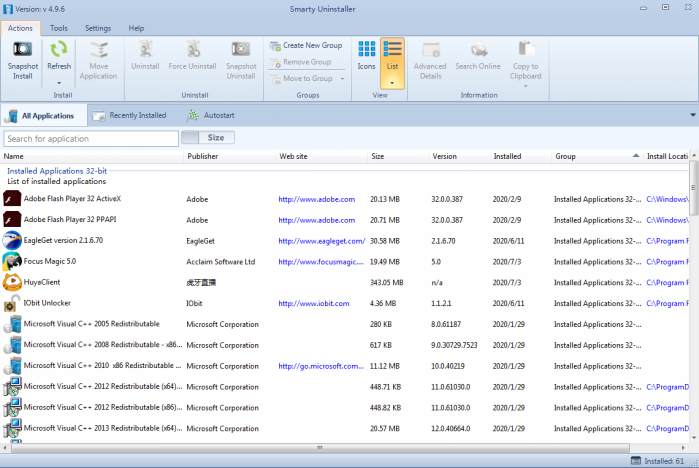
Task: Open the go.microsoft.com website link
Action: (321, 366)
